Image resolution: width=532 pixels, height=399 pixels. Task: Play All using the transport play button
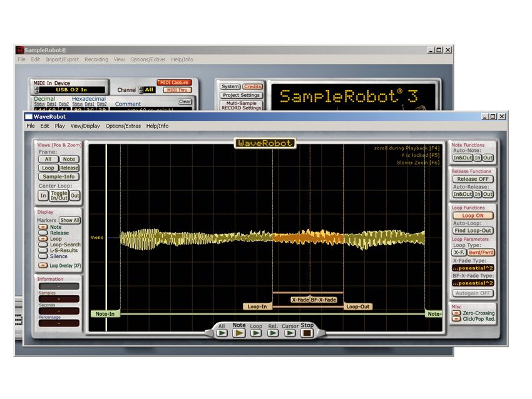coord(222,333)
